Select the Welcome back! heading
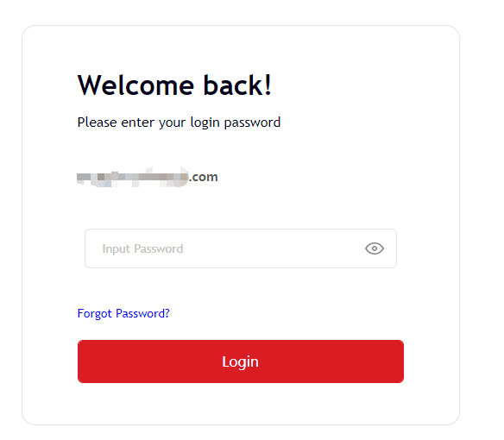This screenshot has height=440, width=504. [x=174, y=85]
